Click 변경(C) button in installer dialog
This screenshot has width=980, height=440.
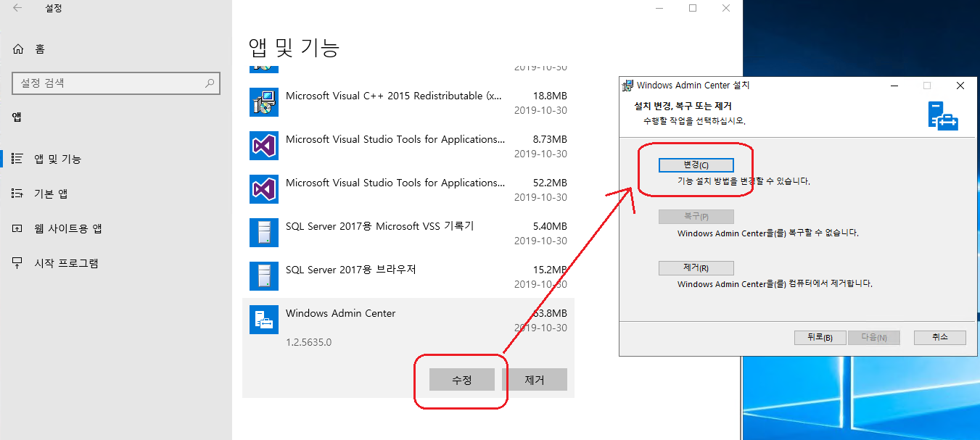pos(696,165)
